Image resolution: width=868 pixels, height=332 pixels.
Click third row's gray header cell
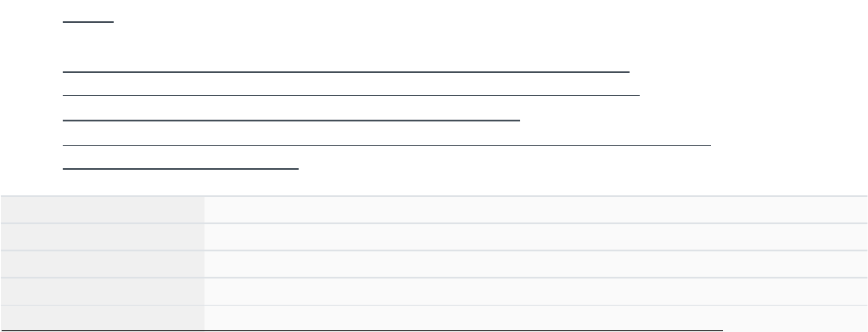pyautogui.click(x=103, y=264)
